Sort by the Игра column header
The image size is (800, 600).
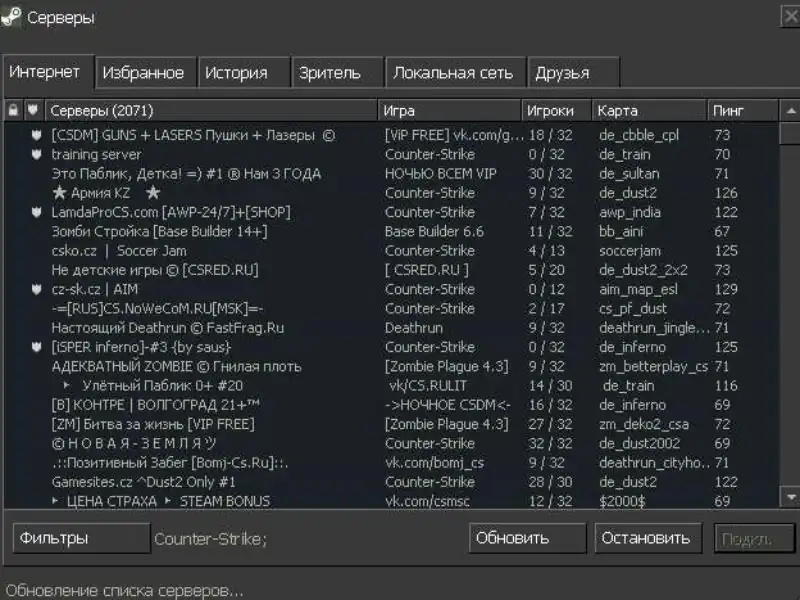[449, 111]
